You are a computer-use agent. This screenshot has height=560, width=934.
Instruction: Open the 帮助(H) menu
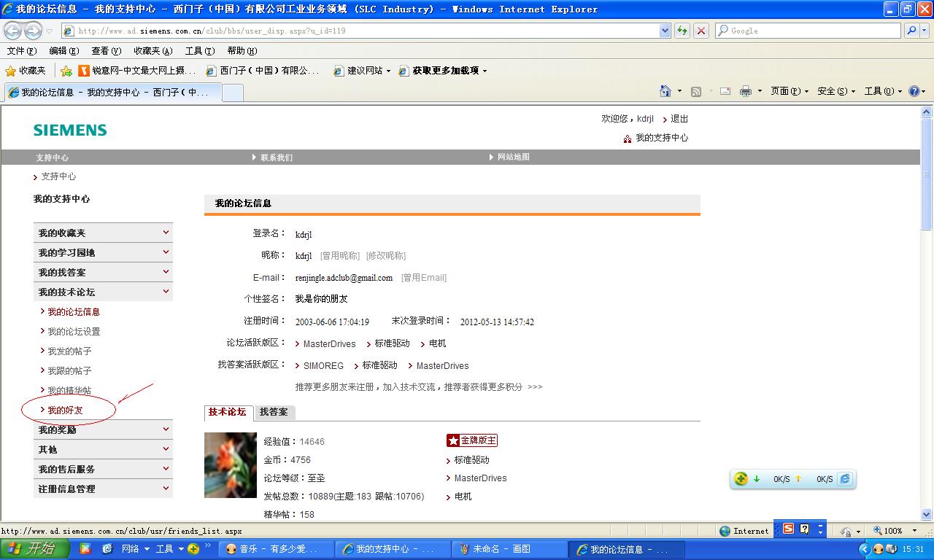[242, 51]
